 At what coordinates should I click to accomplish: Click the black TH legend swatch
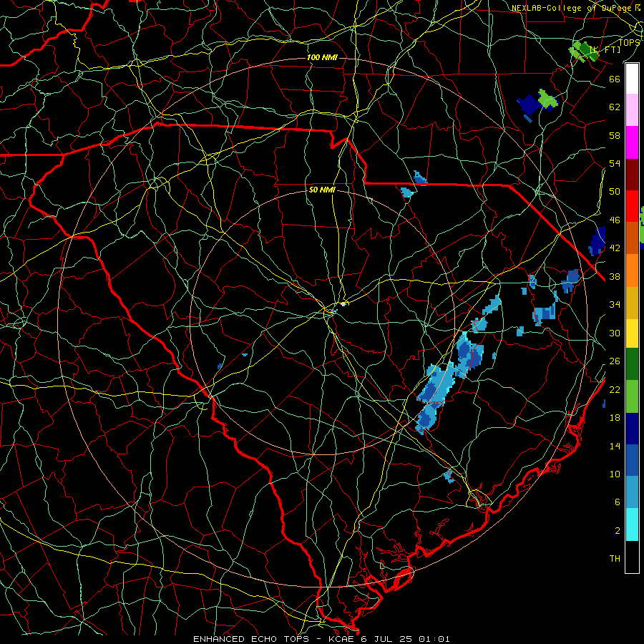(632, 557)
